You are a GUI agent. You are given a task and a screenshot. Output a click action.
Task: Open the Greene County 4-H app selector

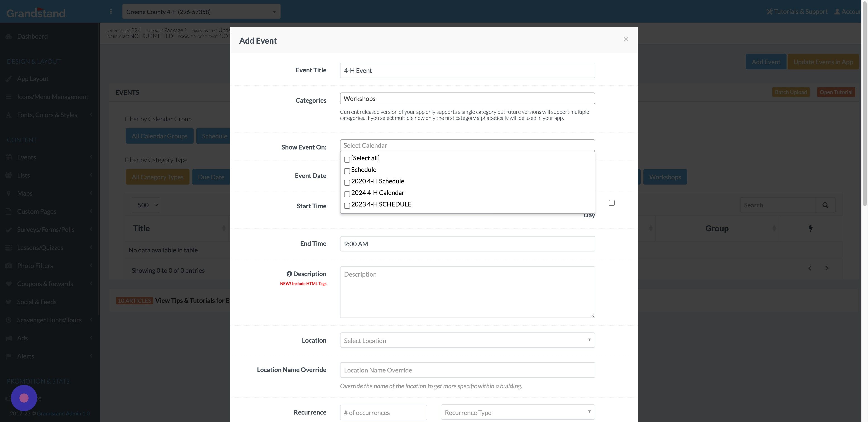tap(201, 12)
